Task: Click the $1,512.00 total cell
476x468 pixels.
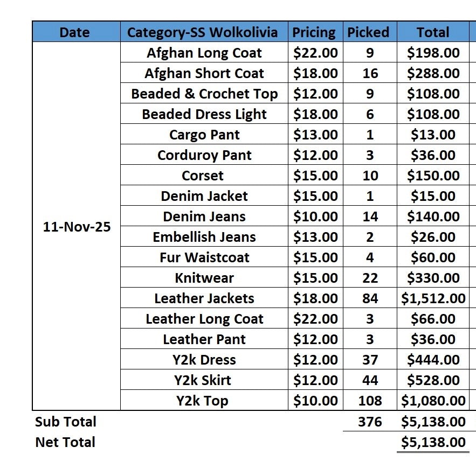Action: (433, 298)
